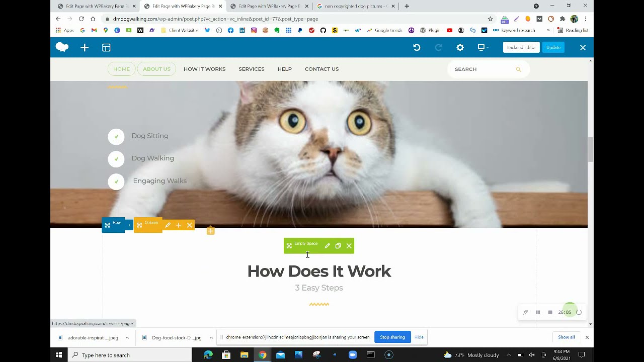Click the 3 Easy Steps subheading
The width and height of the screenshot is (644, 362).
click(x=319, y=288)
